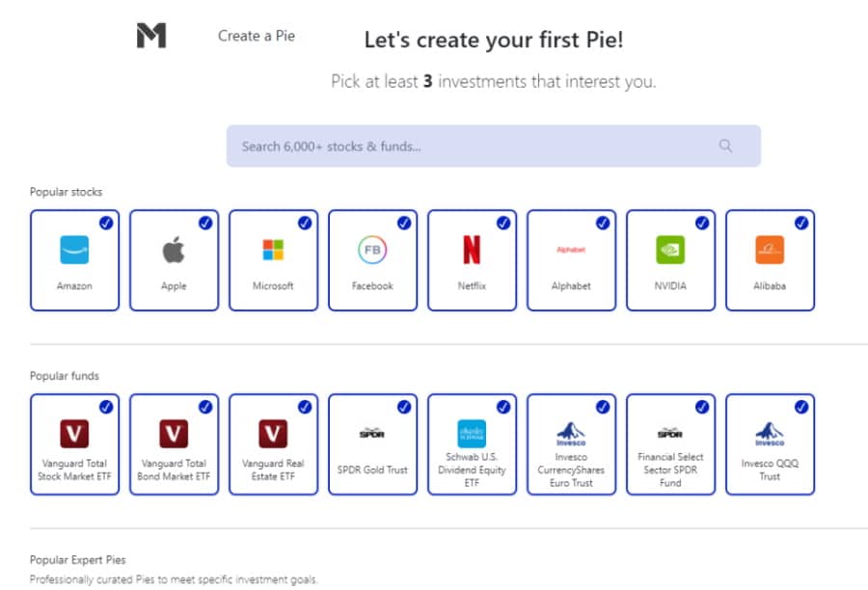868x590 pixels.
Task: Choose the Vanguard Real Estate ETF logo
Action: tap(273, 434)
